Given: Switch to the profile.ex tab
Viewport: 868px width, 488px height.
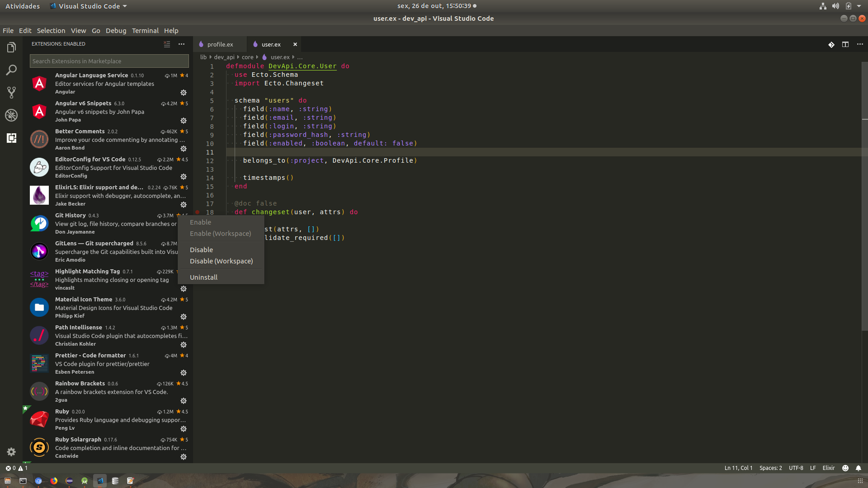Looking at the screenshot, I should (x=220, y=44).
